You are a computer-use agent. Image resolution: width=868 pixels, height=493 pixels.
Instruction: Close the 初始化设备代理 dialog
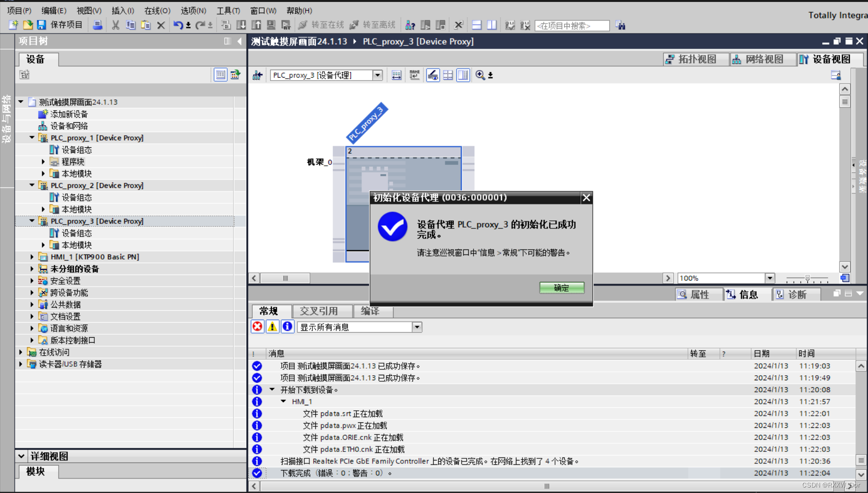click(x=586, y=197)
